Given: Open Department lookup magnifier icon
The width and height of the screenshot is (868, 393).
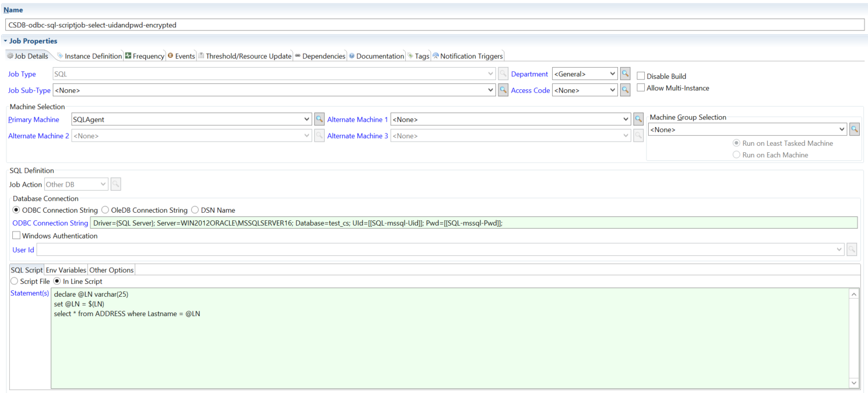Looking at the screenshot, I should click(625, 74).
